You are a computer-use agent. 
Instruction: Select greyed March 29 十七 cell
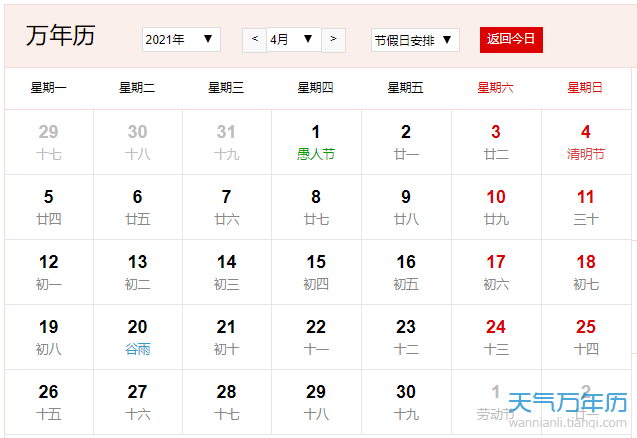pos(49,142)
